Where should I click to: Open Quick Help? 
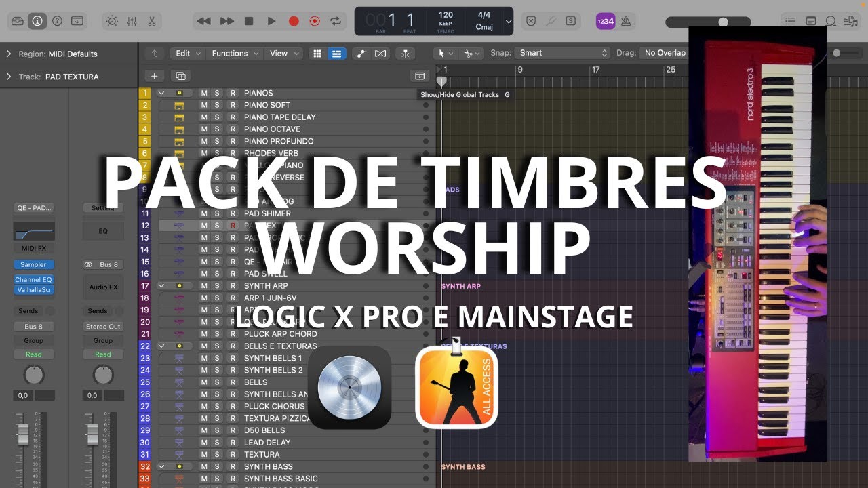(x=57, y=21)
